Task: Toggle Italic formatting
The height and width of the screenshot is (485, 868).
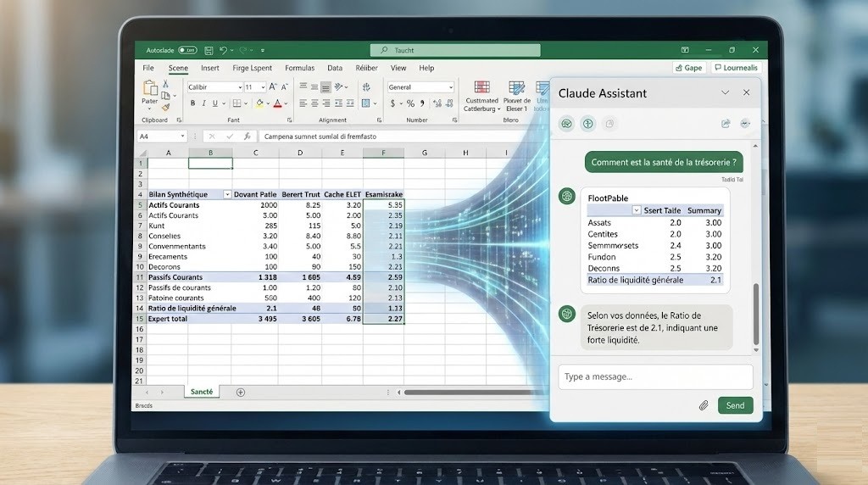Action: pyautogui.click(x=203, y=103)
